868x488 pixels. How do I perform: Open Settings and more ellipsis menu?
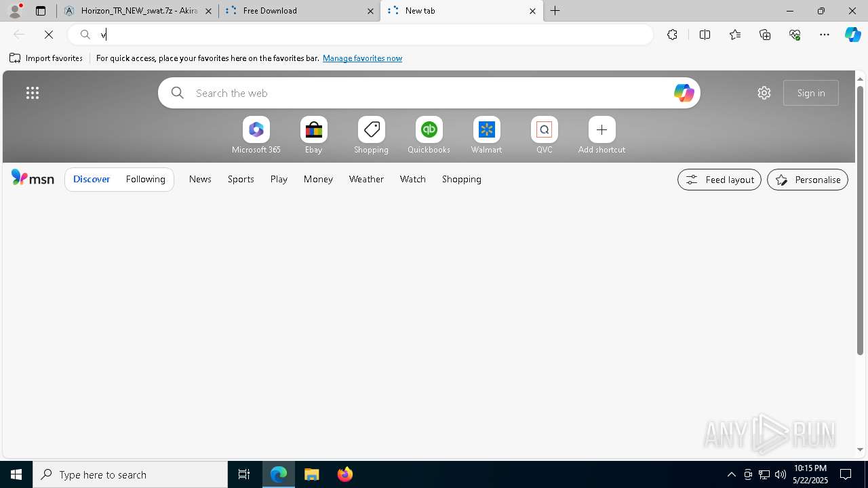[x=825, y=35]
